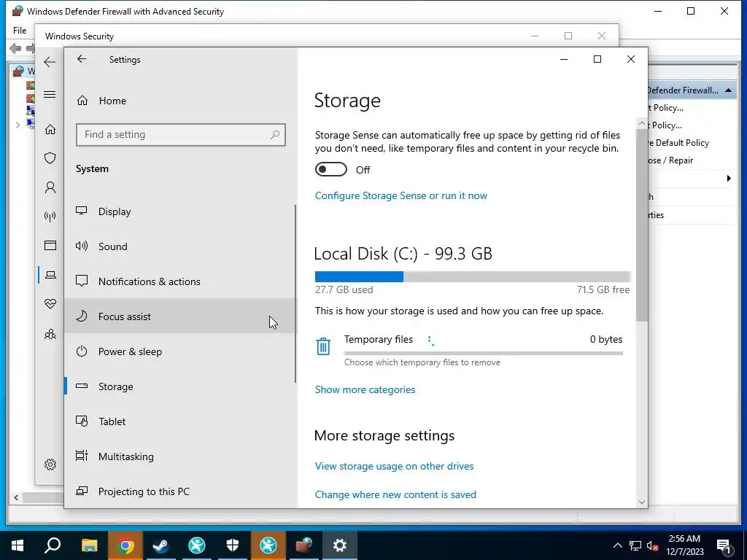Open Multitasking settings
This screenshot has width=747, height=560.
(180, 456)
